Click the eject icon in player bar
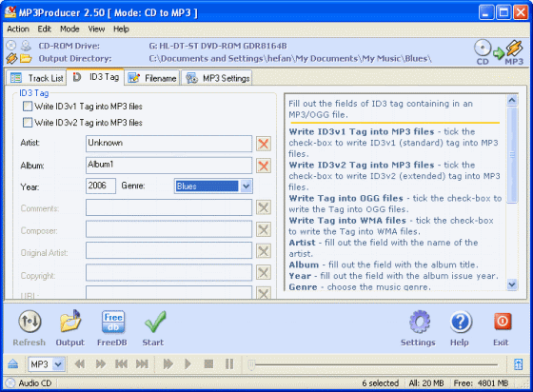This screenshot has width=533, height=392. [13, 364]
